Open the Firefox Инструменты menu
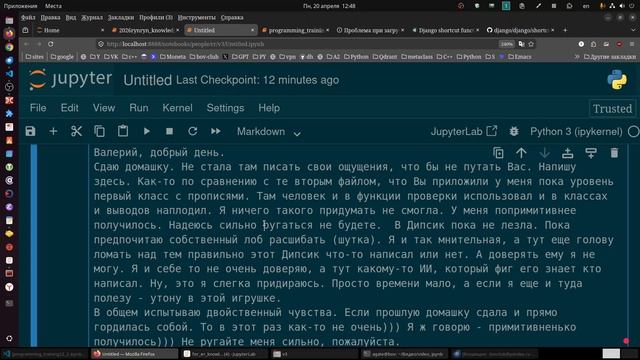This screenshot has width=640, height=360. [x=196, y=18]
